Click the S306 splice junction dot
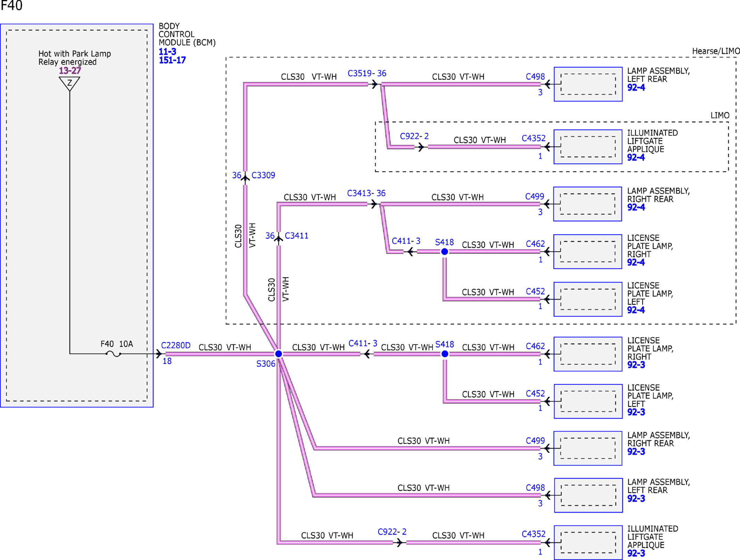The width and height of the screenshot is (740, 560). 278,354
